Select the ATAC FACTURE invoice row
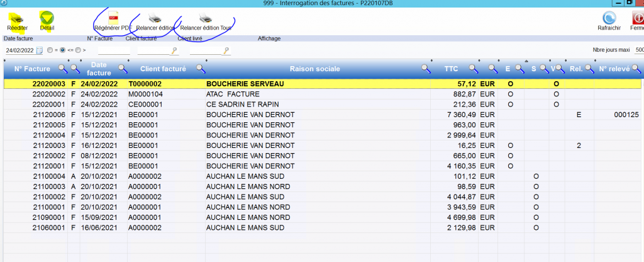Screen dimensions: 644x262 [x=252, y=94]
